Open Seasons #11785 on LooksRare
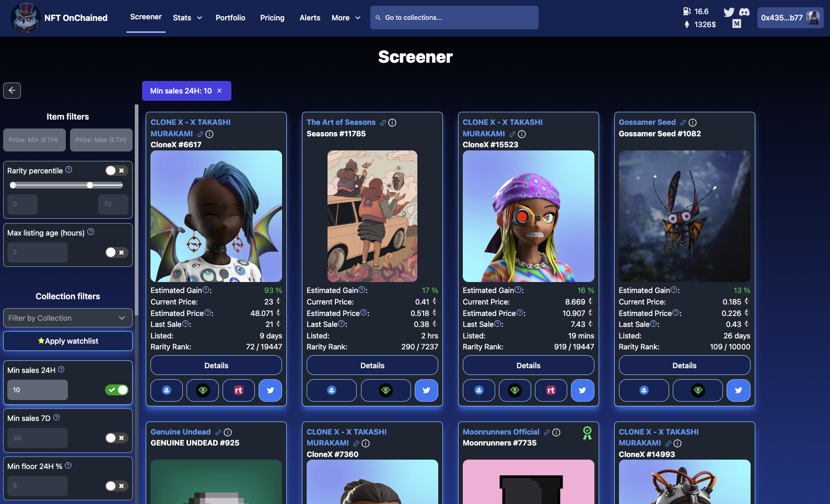 tap(385, 390)
